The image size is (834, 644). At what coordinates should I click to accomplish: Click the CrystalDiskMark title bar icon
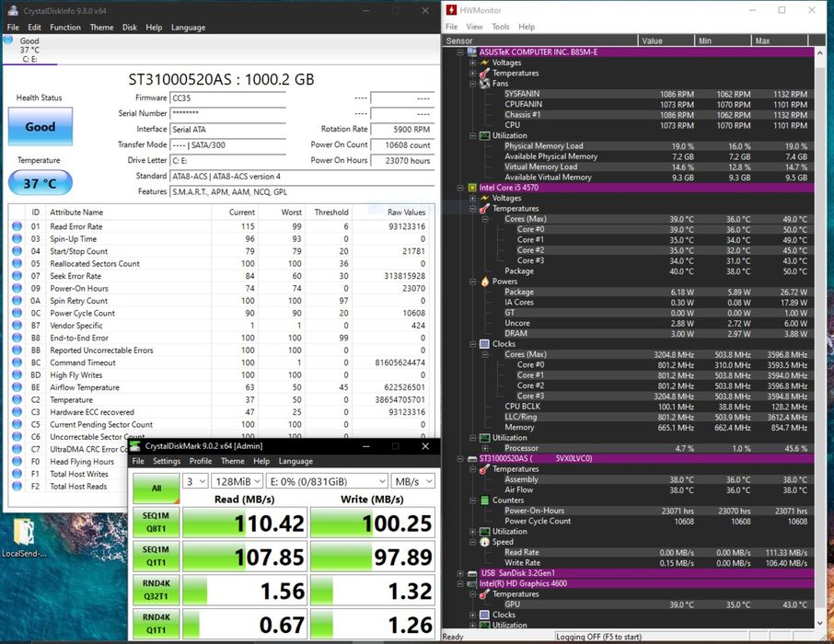135,446
